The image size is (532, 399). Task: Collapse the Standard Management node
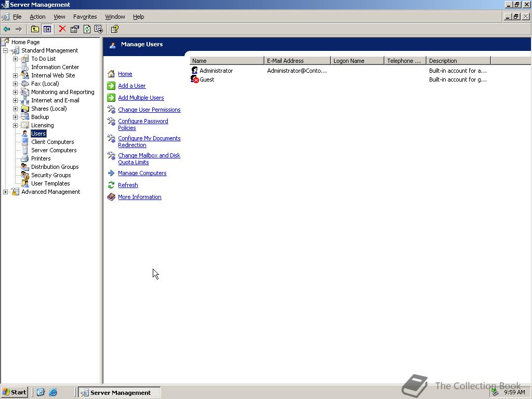point(6,50)
